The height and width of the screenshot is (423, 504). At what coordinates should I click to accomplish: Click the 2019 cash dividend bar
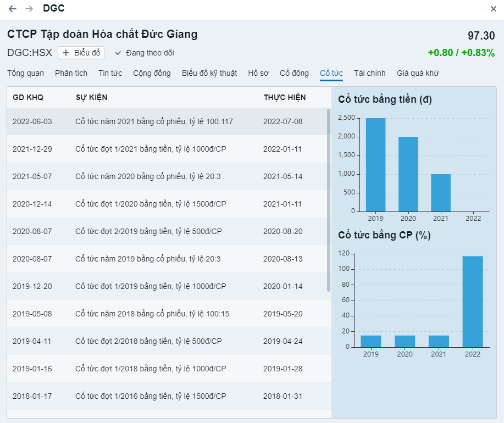point(375,165)
